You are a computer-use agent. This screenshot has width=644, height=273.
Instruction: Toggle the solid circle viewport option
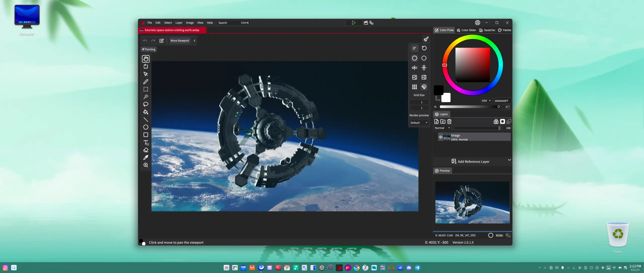(x=415, y=58)
